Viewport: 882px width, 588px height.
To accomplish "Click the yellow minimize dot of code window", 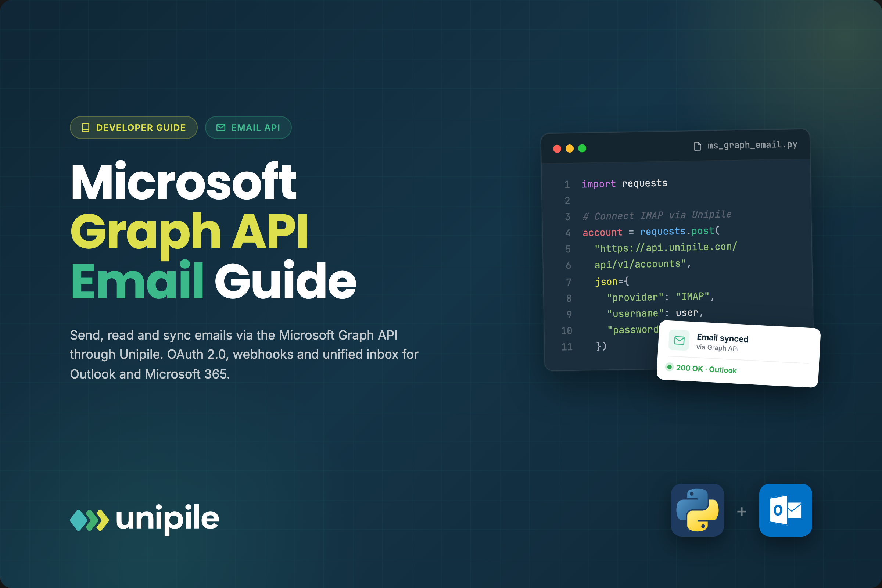I will (570, 148).
